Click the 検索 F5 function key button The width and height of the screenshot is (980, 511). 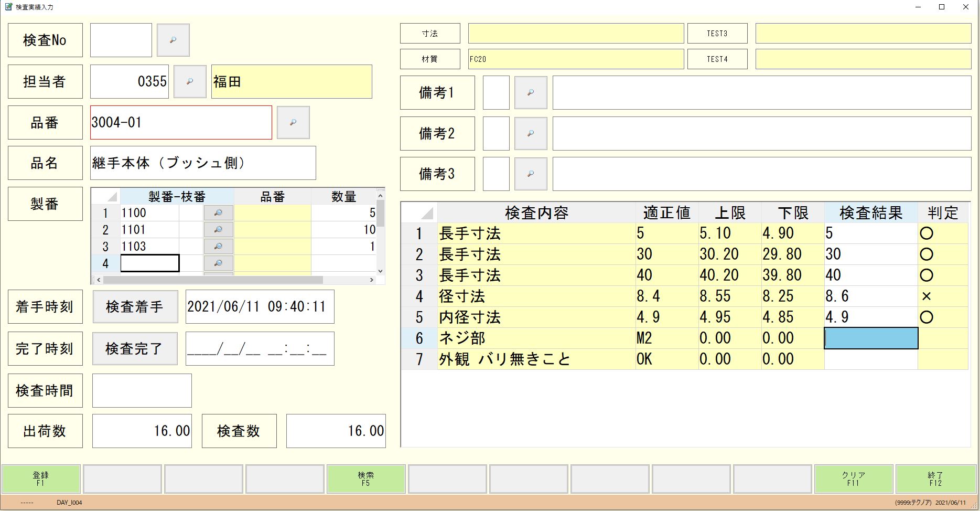point(366,478)
